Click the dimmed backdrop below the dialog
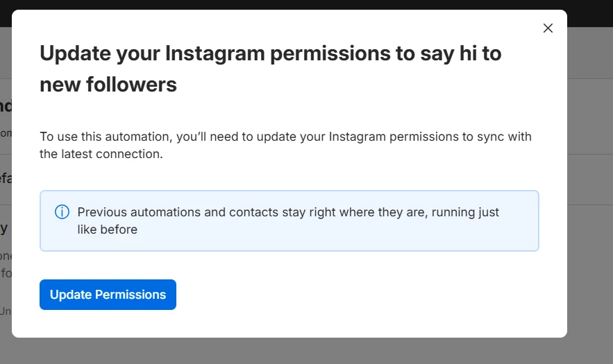Image resolution: width=613 pixels, height=364 pixels. (305, 352)
